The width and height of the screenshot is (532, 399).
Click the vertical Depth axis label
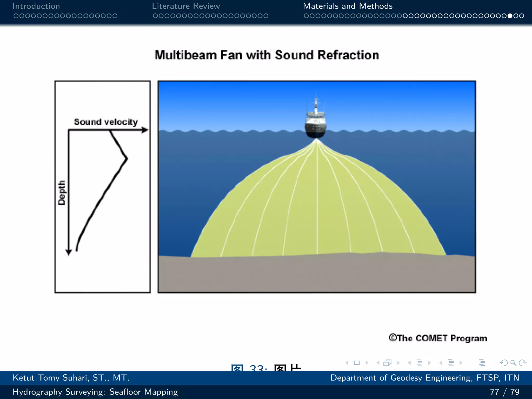coord(62,193)
